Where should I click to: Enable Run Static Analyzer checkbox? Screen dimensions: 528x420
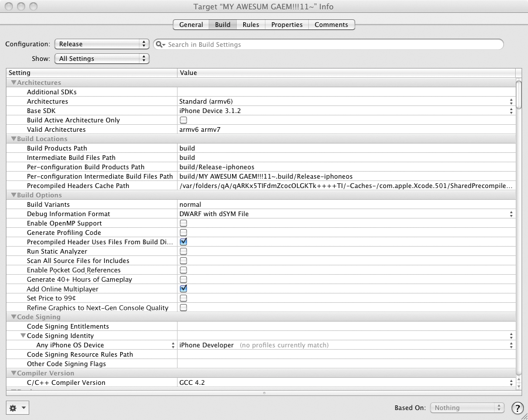pos(183,251)
